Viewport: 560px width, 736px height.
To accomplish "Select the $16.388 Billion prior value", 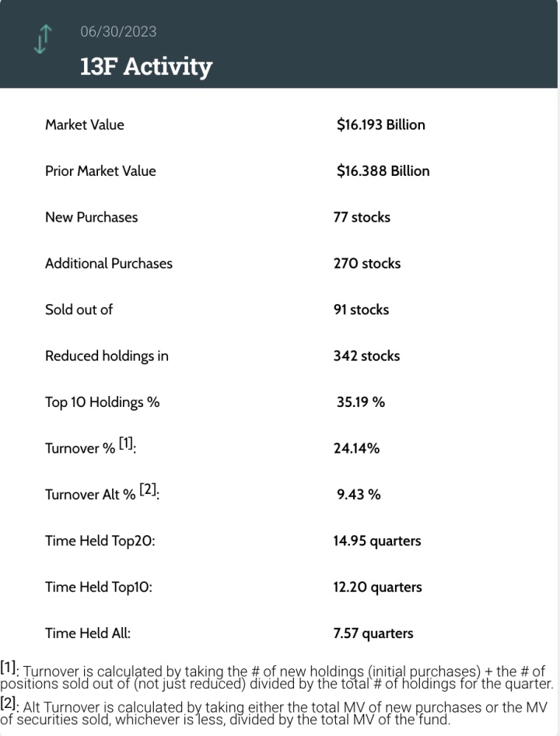I will pyautogui.click(x=383, y=171).
